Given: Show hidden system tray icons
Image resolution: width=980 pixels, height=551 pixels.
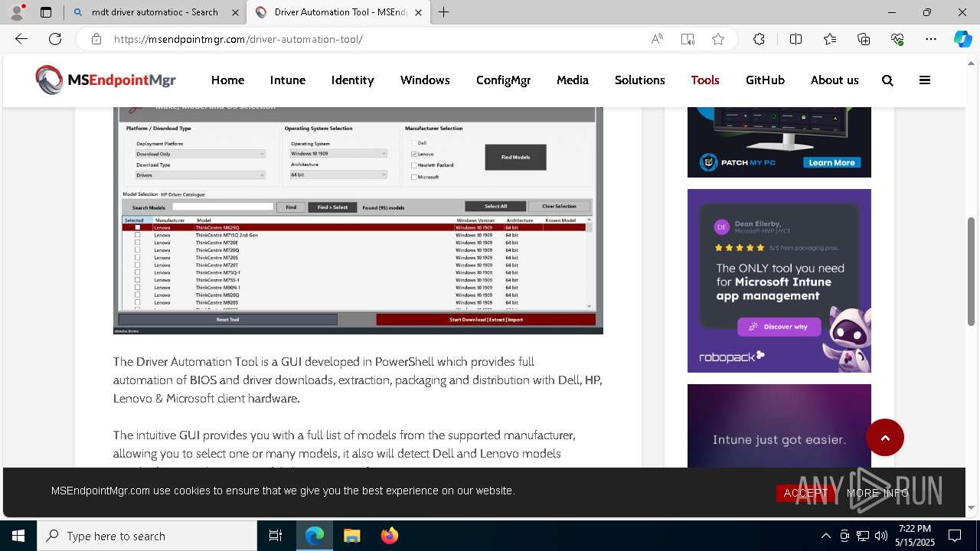Looking at the screenshot, I should (825, 536).
